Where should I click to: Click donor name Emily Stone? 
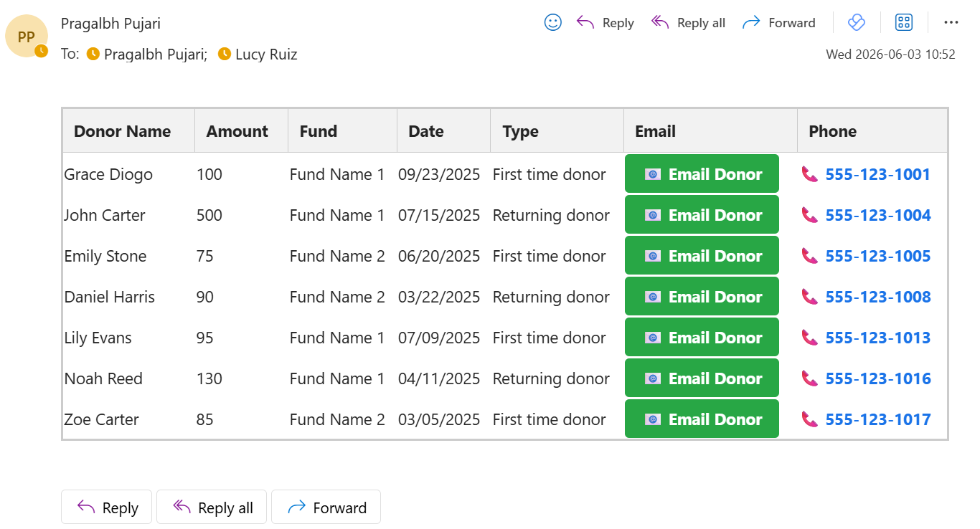(105, 256)
